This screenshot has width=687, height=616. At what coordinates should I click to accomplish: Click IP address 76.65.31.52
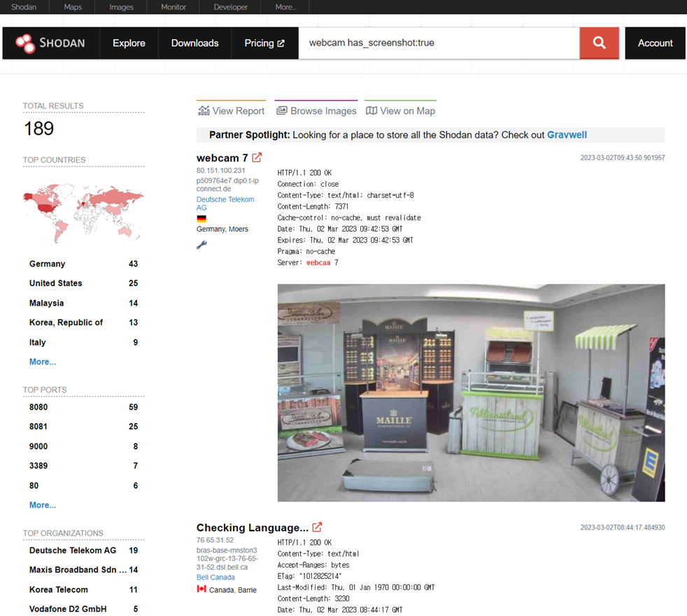point(215,540)
